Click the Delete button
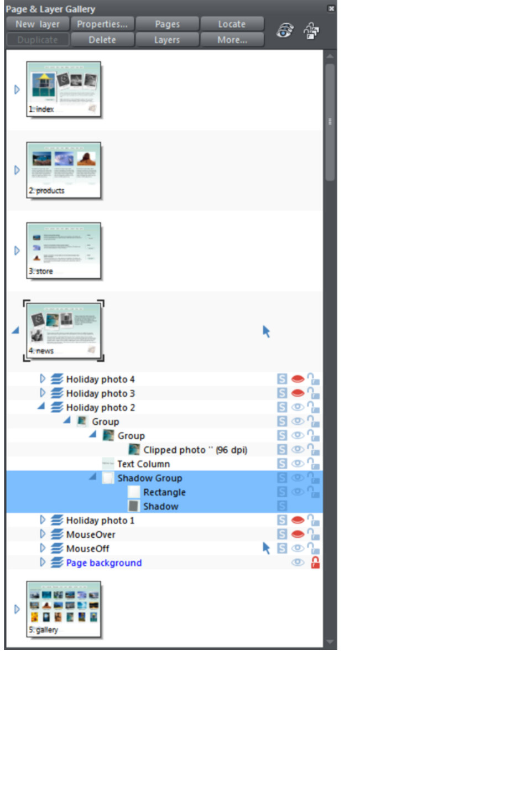 tap(102, 40)
